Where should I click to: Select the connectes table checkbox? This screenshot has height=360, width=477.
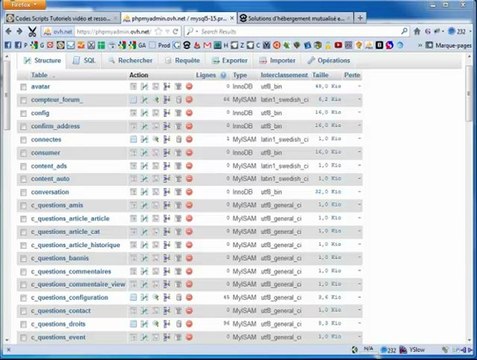[x=23, y=140]
